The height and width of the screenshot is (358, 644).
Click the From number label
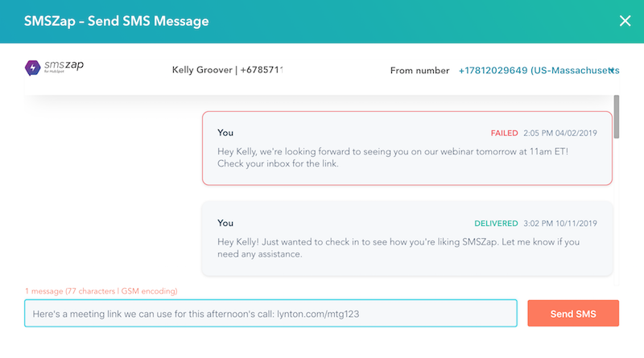pos(419,71)
